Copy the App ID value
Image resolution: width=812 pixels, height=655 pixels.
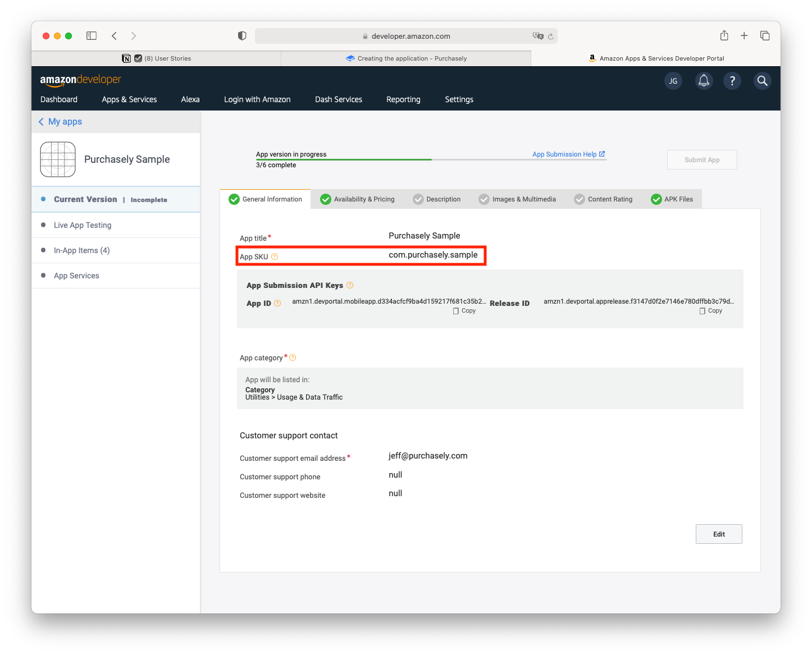[x=464, y=311]
